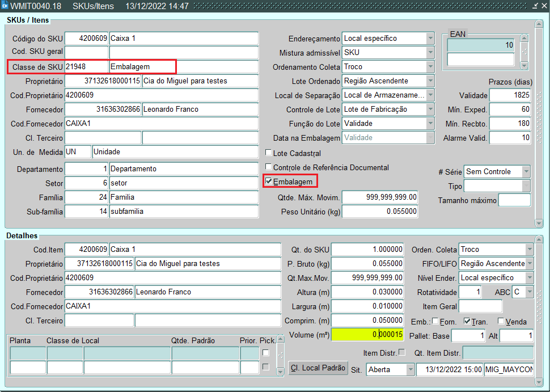
Task: Check the first row Prior. Pick. checkbox
Action: (266, 353)
